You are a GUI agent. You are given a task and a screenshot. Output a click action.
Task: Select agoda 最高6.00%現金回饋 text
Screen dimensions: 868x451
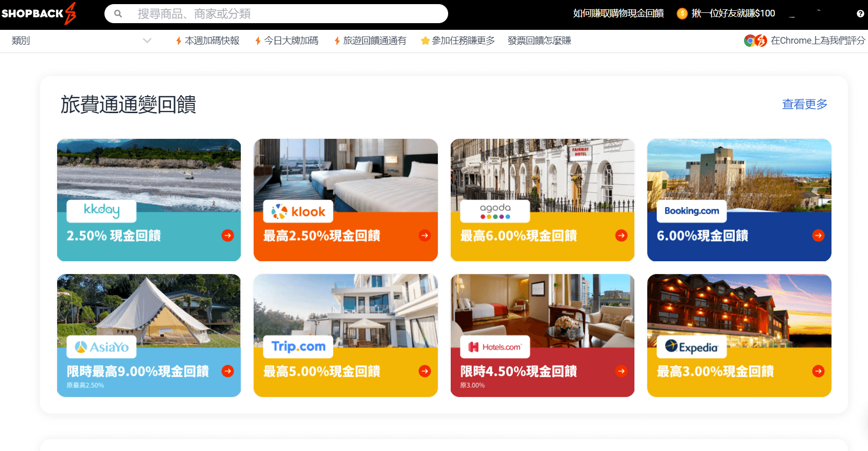click(519, 236)
